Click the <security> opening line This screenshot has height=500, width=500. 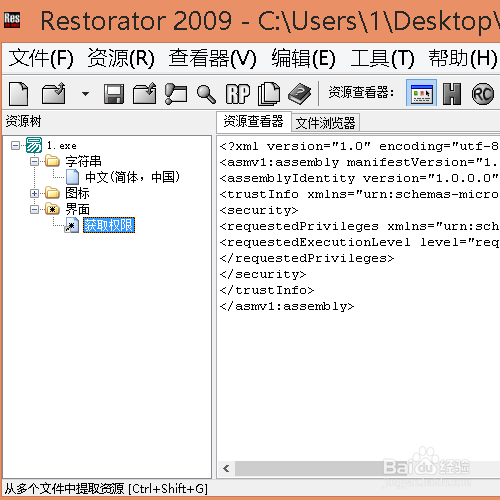[x=259, y=210]
